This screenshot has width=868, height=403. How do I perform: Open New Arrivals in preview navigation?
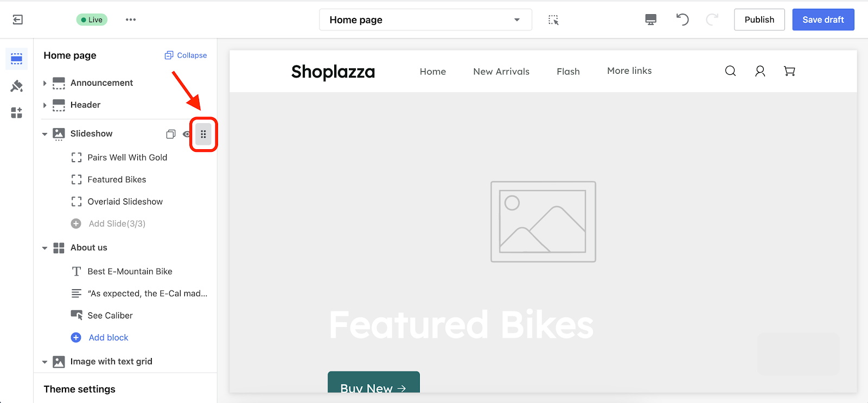501,72
